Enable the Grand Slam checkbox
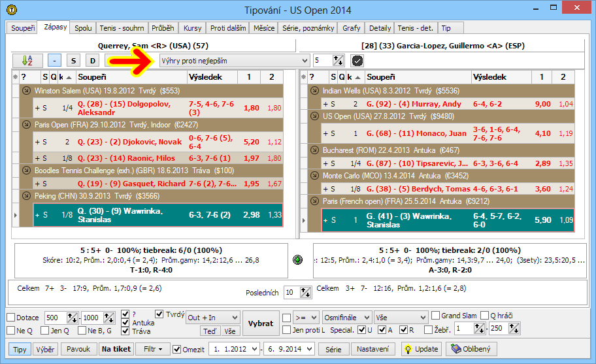The height and width of the screenshot is (364, 596). coord(436,316)
